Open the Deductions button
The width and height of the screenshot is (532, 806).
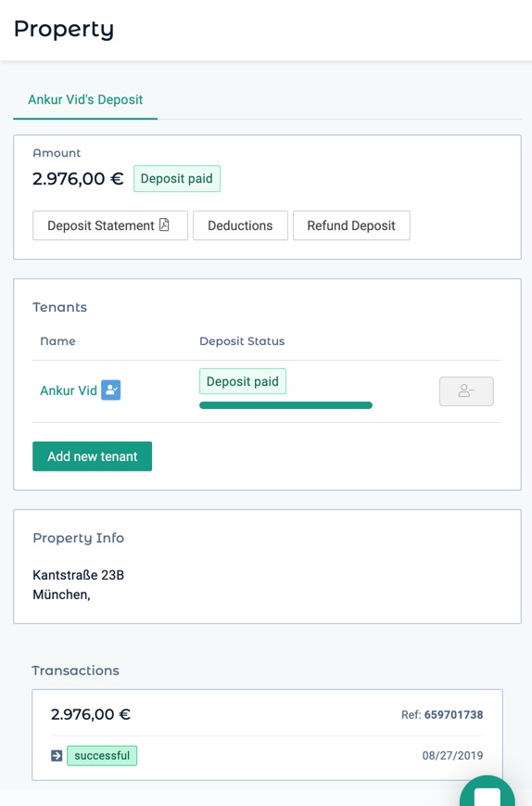tap(240, 225)
